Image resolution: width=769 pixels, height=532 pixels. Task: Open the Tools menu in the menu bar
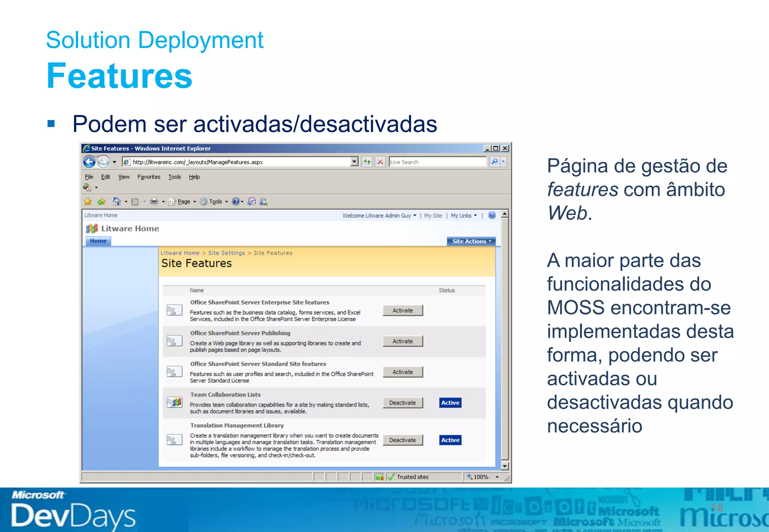click(x=175, y=177)
